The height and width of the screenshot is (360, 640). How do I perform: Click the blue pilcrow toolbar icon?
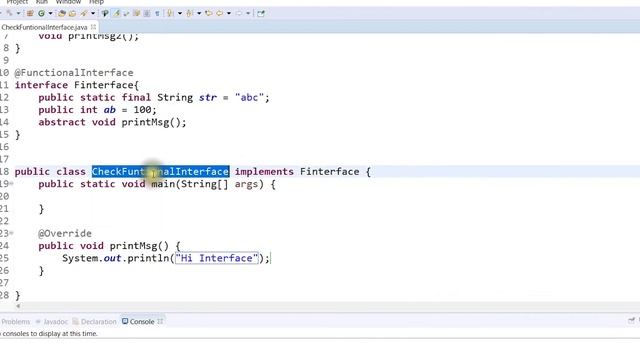157,13
